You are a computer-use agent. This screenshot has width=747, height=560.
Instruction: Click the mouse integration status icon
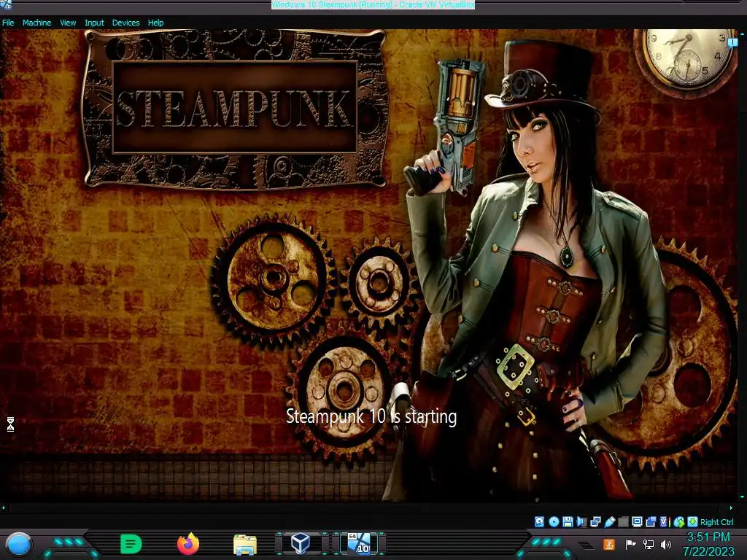679,522
